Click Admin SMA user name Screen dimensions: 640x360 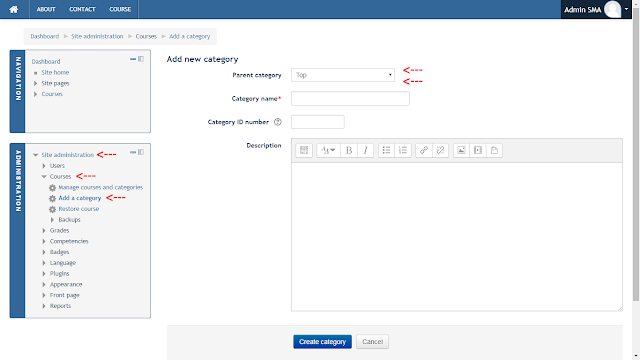coord(582,10)
